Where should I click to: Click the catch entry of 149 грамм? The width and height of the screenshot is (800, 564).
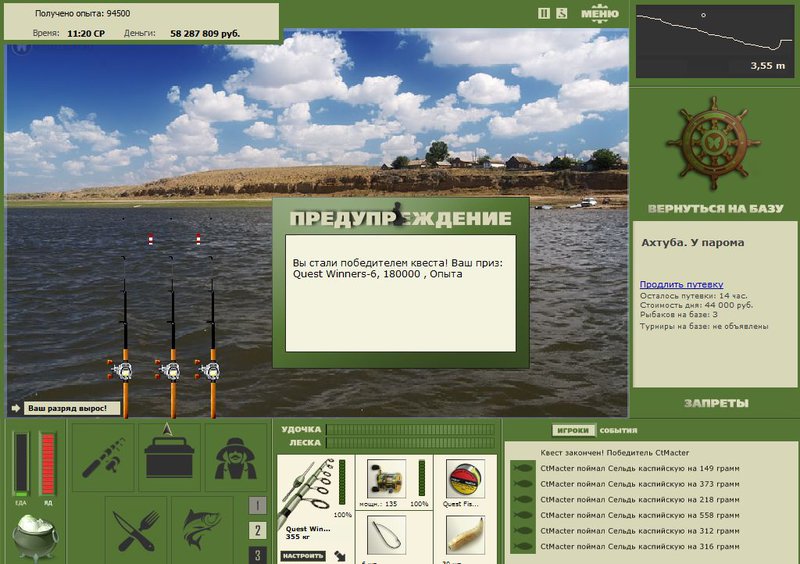click(x=640, y=468)
